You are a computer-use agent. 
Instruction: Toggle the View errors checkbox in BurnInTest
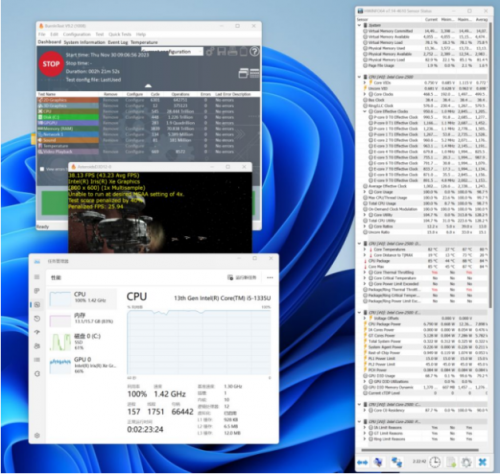[42, 169]
